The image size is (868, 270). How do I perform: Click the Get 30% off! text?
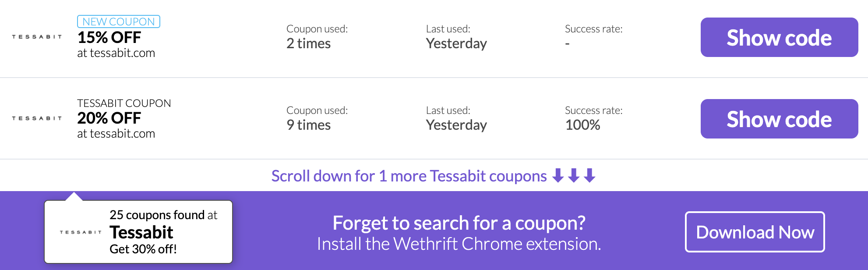[x=143, y=249]
